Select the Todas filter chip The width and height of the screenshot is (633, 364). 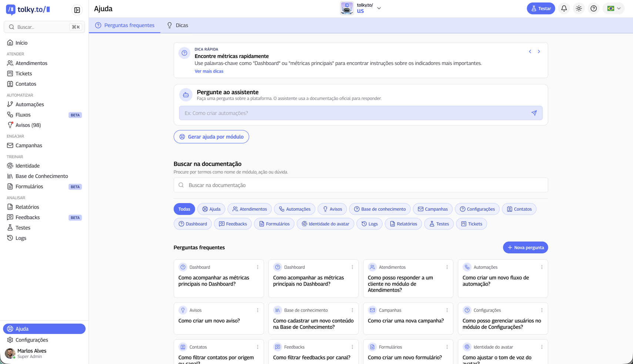coord(184,209)
